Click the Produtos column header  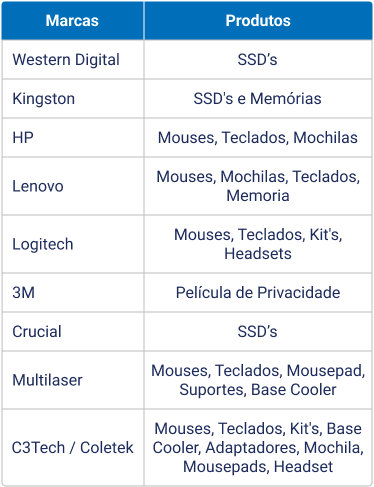tap(258, 21)
